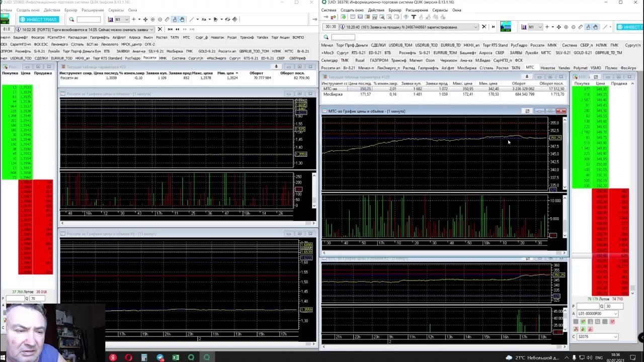Click the rewind-to-first message icon in left window
644x362 pixels.
pos(170,29)
